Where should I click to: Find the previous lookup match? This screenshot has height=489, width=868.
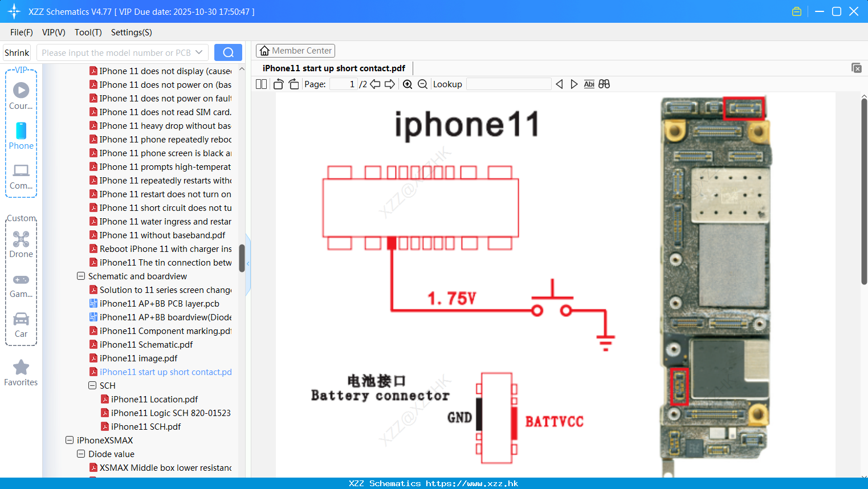tap(559, 84)
